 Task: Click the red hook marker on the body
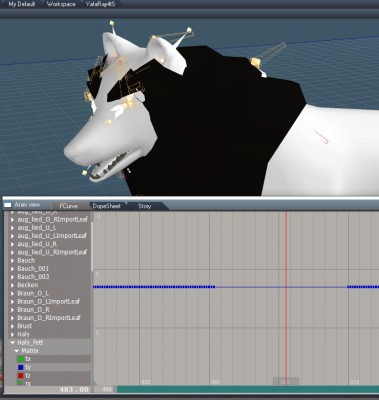(x=322, y=137)
